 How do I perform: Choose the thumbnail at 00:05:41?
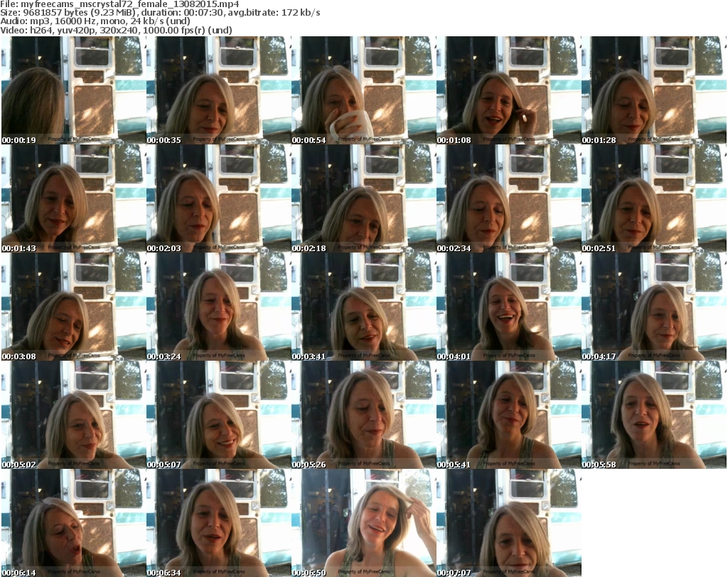pos(509,415)
